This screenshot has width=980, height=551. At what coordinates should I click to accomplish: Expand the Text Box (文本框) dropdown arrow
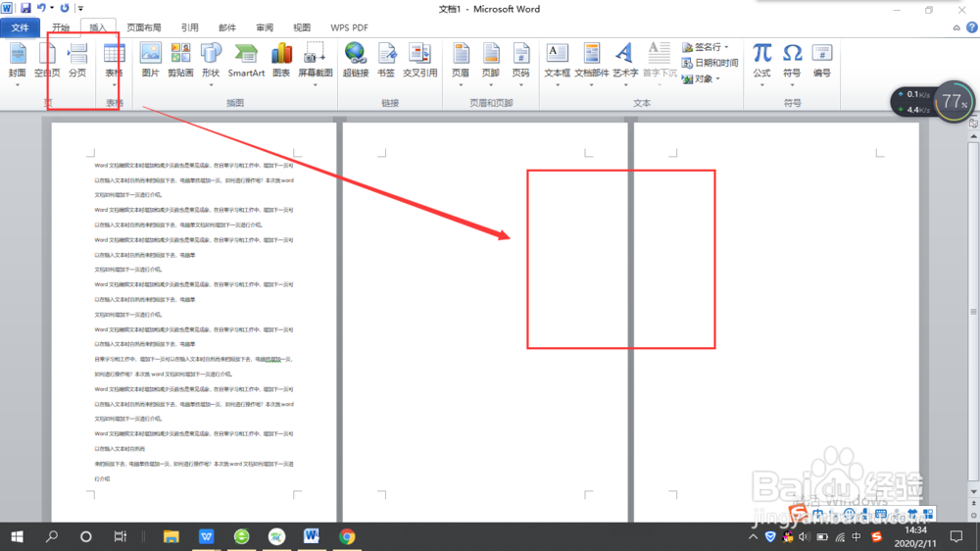pos(557,85)
